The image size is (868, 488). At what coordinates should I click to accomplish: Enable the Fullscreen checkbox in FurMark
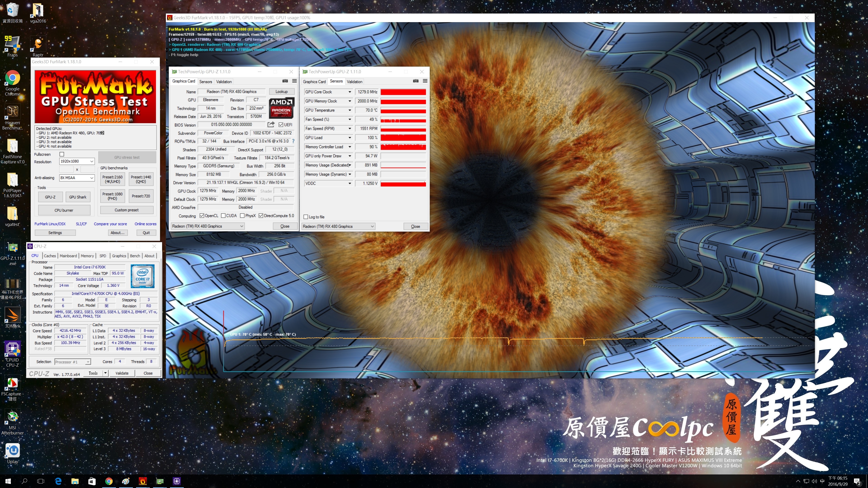click(x=62, y=154)
